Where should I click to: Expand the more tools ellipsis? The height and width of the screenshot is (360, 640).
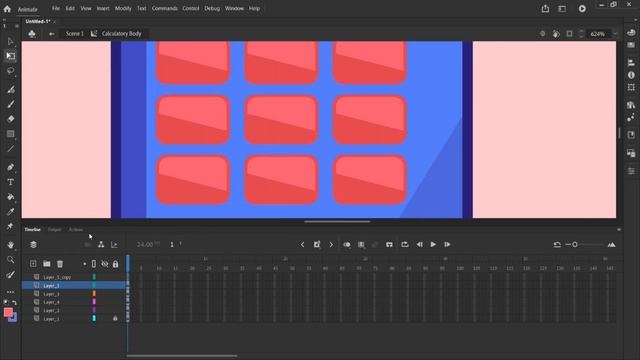pos(11,292)
